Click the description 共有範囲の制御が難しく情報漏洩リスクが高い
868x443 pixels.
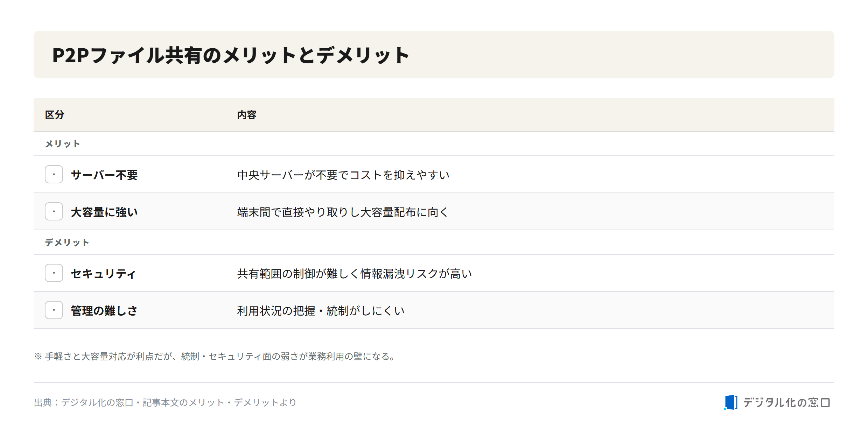[355, 273]
